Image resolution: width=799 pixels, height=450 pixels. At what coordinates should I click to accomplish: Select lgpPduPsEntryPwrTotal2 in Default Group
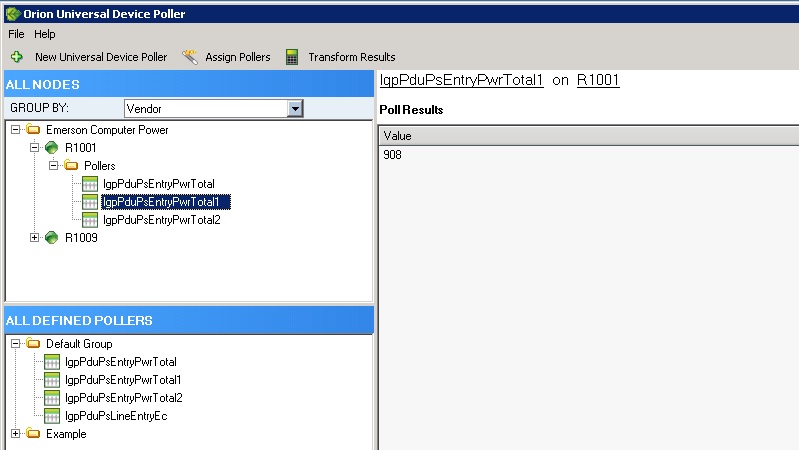pyautogui.click(x=124, y=398)
